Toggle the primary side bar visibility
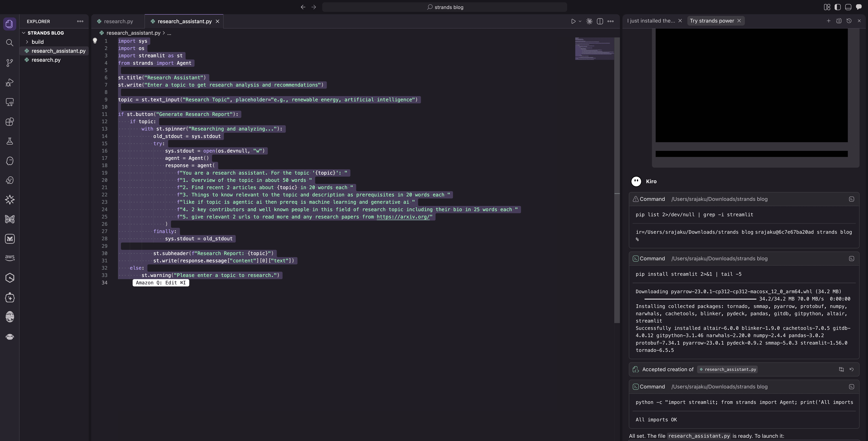 (x=838, y=7)
